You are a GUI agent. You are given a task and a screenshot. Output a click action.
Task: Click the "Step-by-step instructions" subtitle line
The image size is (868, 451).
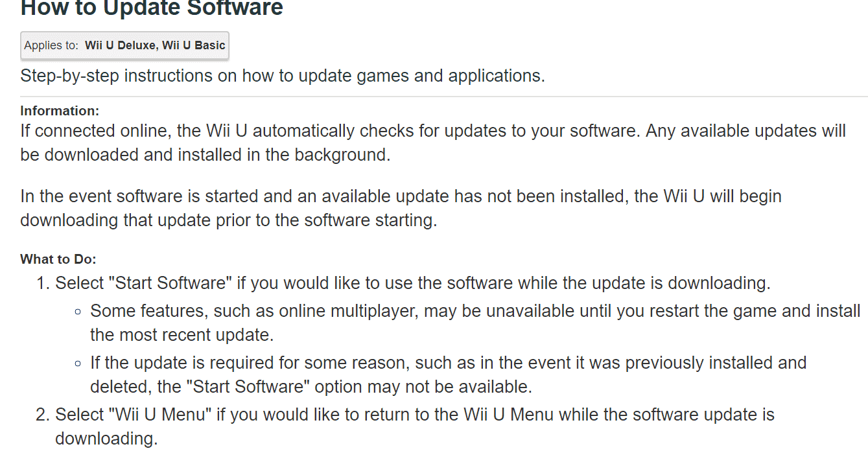coord(283,76)
